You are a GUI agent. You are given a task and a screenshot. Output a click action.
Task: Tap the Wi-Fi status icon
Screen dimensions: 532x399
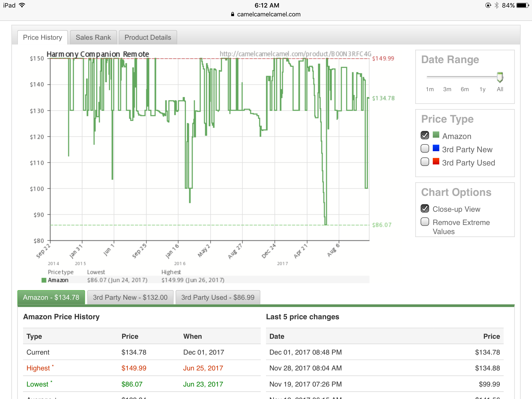22,5
